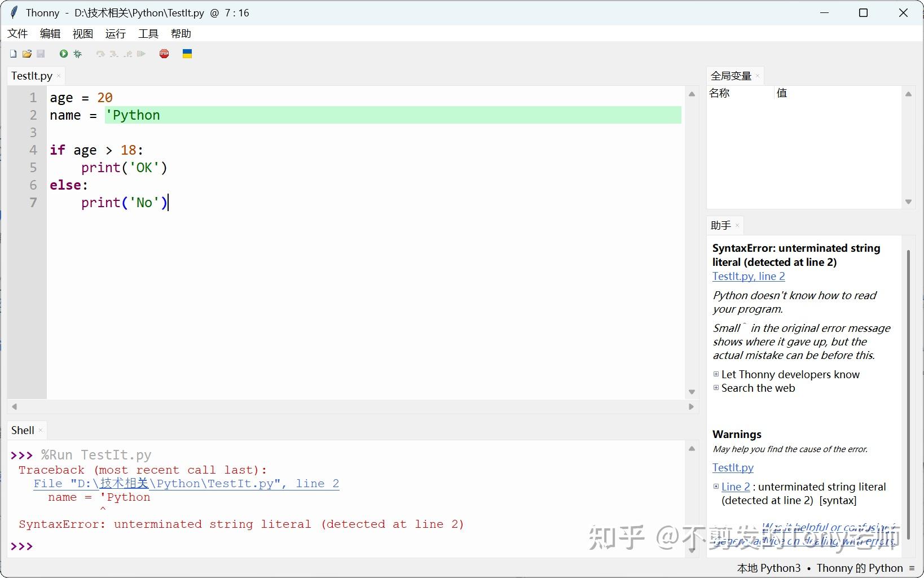Close the Shell panel tab
This screenshot has width=924, height=578.
pyautogui.click(x=41, y=431)
